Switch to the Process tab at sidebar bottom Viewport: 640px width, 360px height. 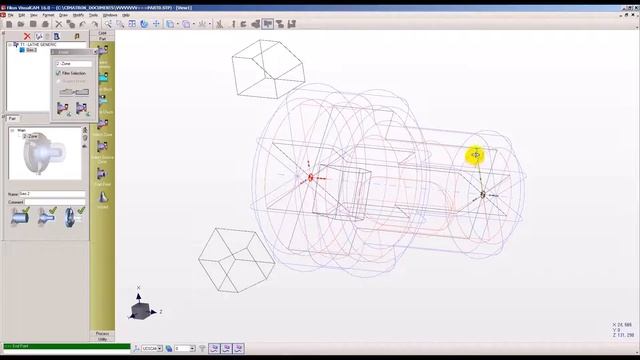pos(102,334)
